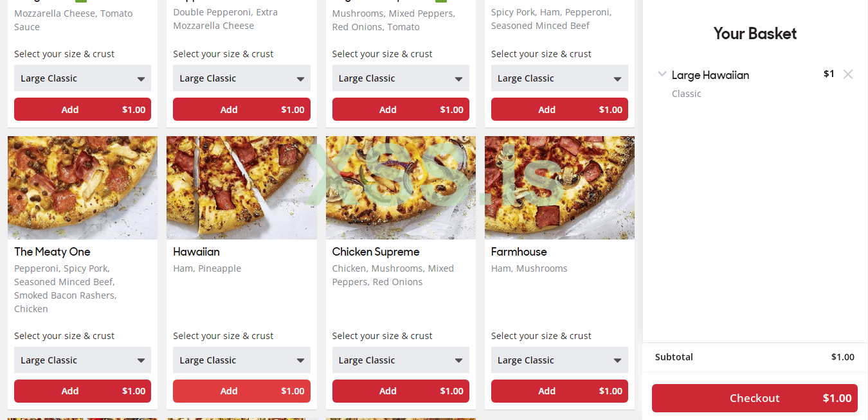This screenshot has width=868, height=420.
Task: Choose size and crust for Farmhouse
Action: pos(559,360)
